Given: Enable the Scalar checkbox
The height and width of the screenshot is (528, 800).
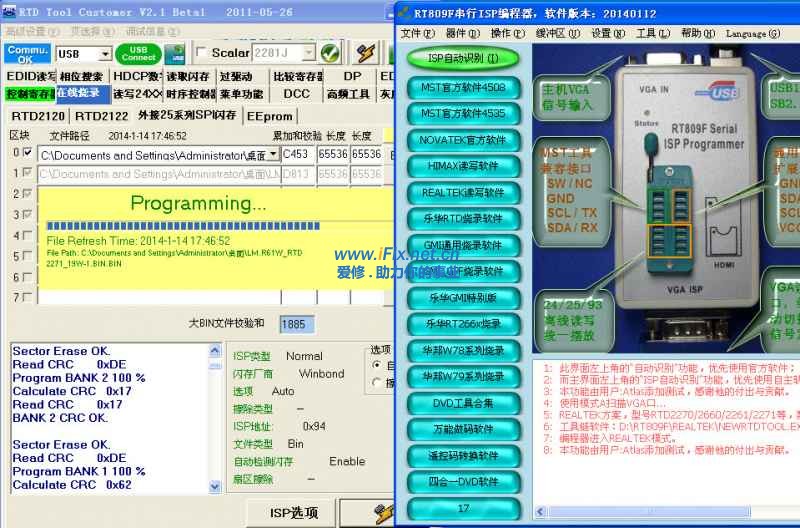Looking at the screenshot, I should [201, 52].
